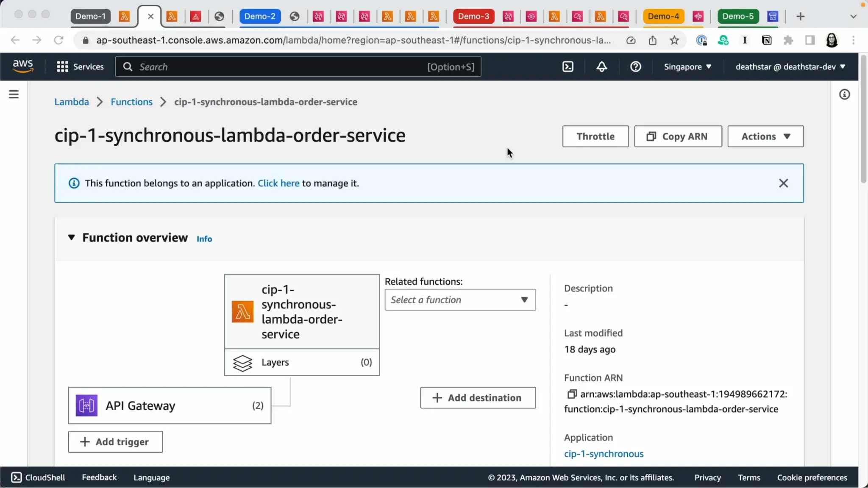
Task: Click the AWS logo home icon
Action: click(23, 66)
